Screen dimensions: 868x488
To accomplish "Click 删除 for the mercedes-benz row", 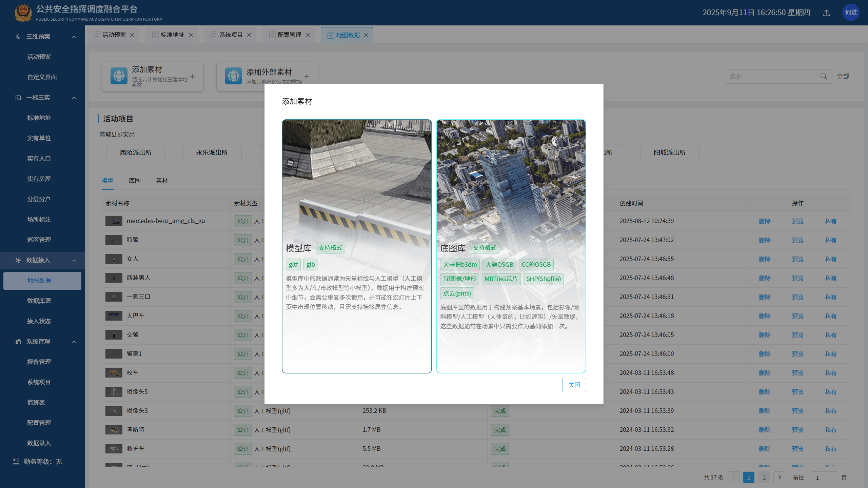I will (x=765, y=221).
